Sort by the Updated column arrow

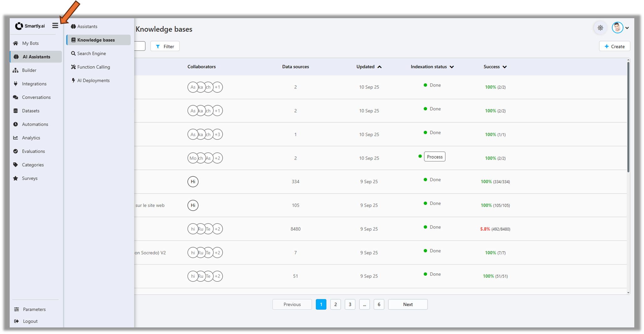[379, 67]
